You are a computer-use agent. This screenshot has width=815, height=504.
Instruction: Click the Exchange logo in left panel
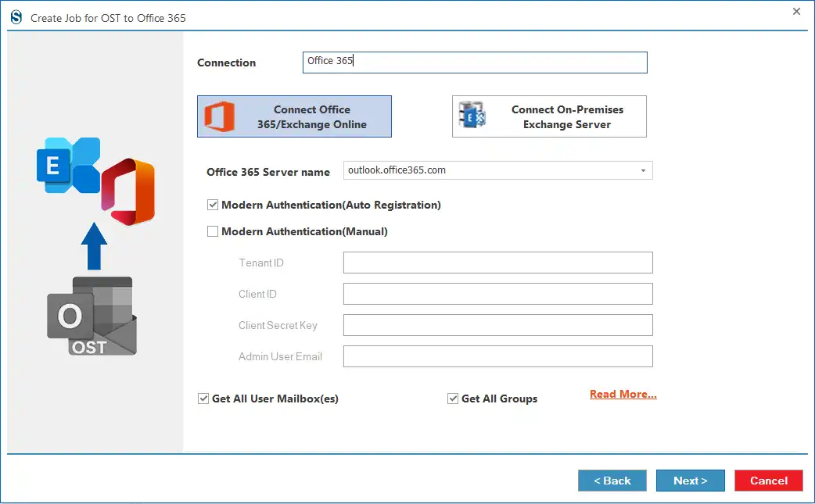coord(68,165)
